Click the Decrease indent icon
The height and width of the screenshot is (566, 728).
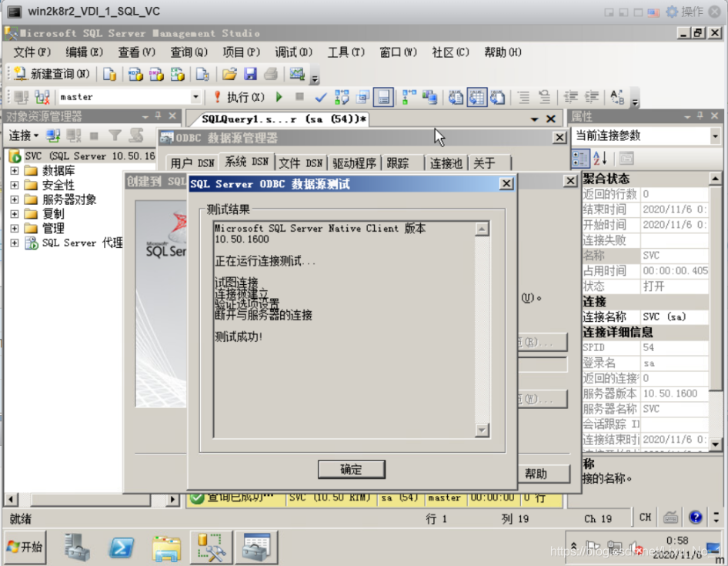pos(570,97)
